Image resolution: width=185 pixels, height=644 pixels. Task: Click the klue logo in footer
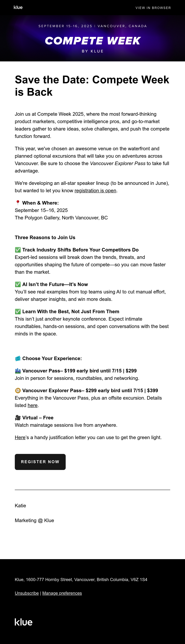pyautogui.click(x=23, y=622)
